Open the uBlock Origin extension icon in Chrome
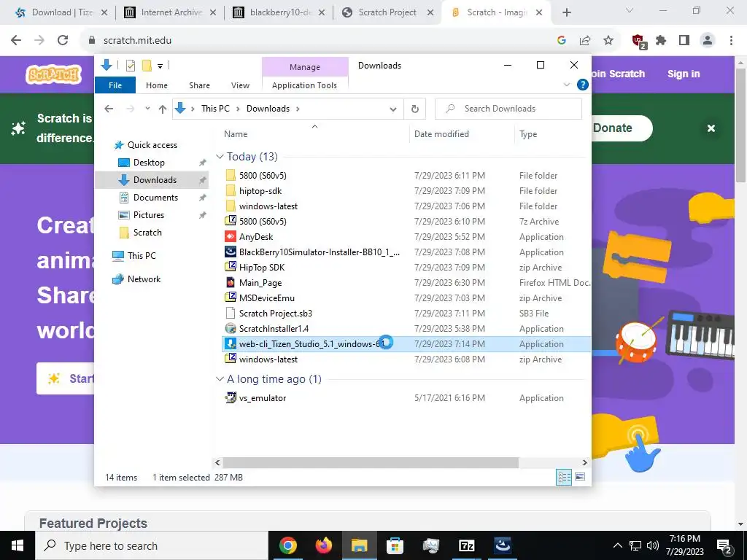This screenshot has width=747, height=560. click(638, 41)
